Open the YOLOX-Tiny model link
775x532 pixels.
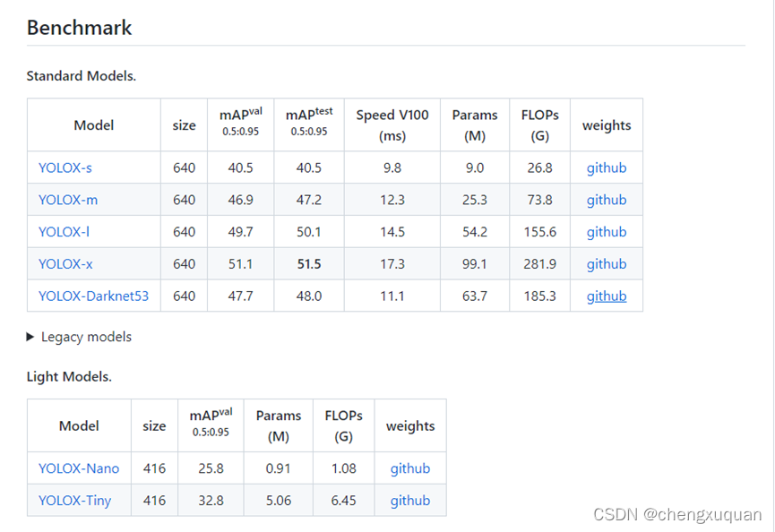(x=74, y=501)
